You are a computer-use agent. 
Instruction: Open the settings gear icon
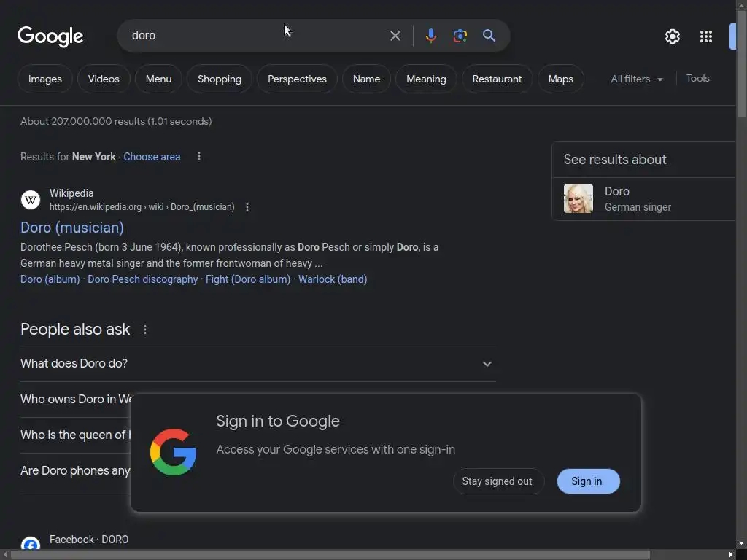point(672,36)
